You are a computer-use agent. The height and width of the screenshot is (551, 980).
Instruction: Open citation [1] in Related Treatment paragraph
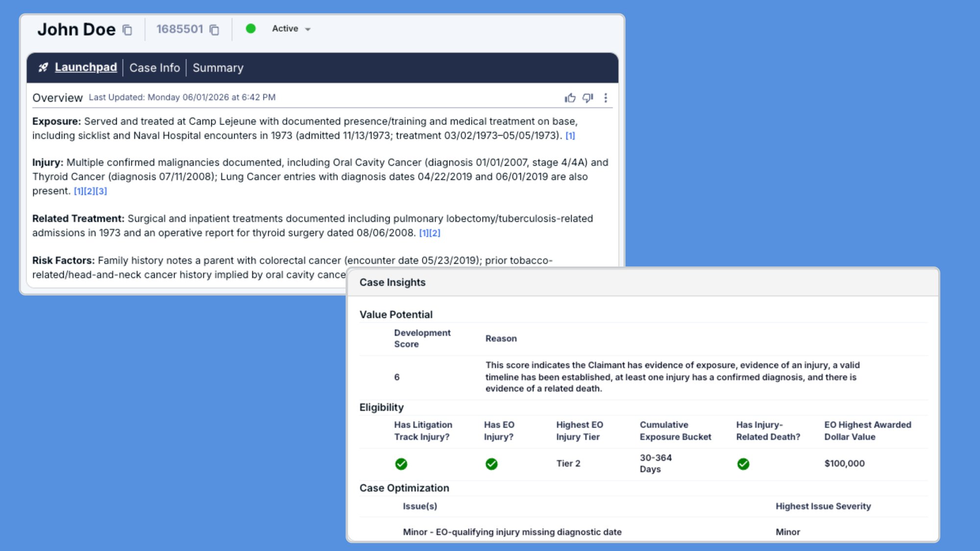424,233
